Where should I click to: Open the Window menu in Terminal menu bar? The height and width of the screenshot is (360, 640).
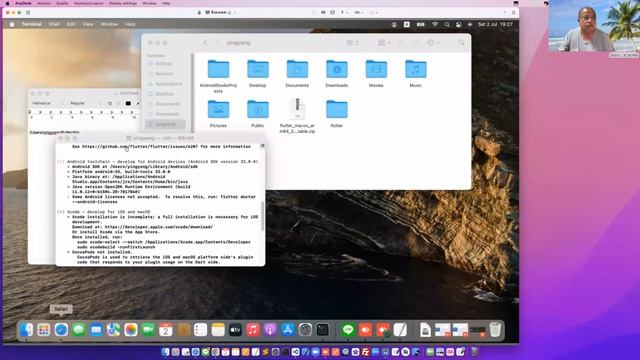109,24
